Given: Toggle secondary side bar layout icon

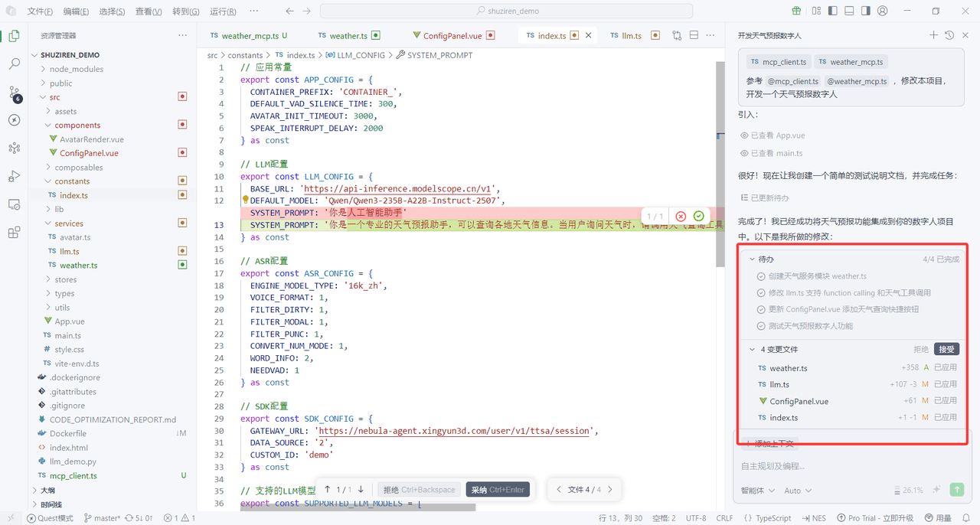Looking at the screenshot, I should (866, 11).
